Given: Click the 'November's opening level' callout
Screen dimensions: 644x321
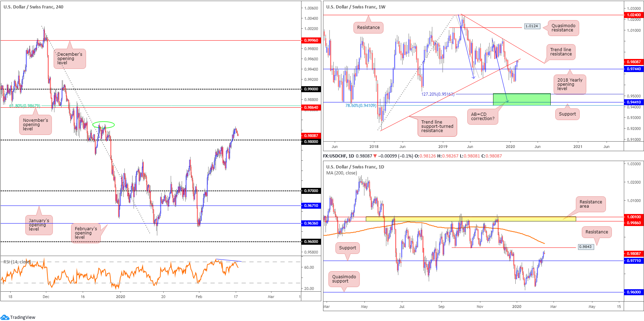Looking at the screenshot, I should (35, 125).
